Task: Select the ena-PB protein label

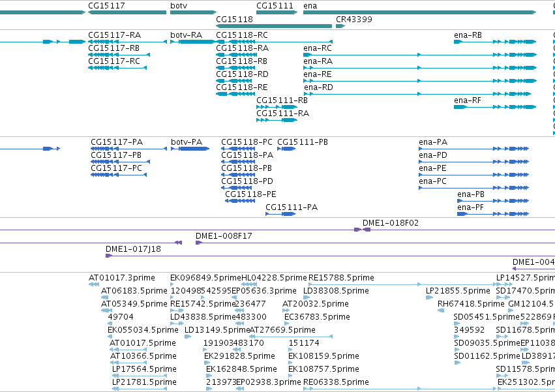Action: point(471,195)
